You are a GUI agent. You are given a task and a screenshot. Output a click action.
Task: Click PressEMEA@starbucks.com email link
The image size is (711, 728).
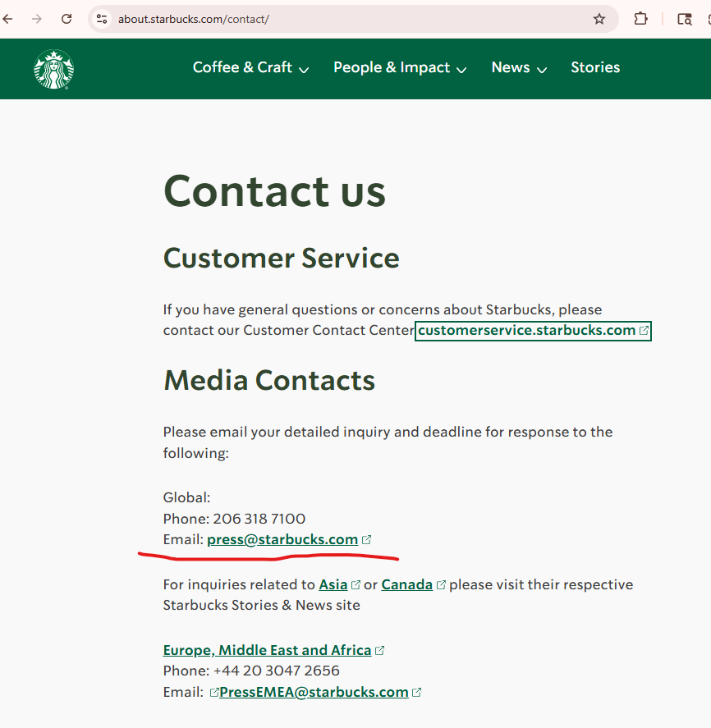tap(314, 692)
